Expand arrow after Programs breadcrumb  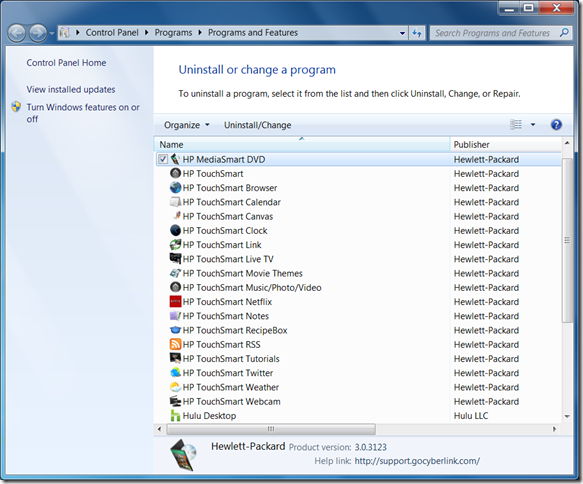[200, 33]
